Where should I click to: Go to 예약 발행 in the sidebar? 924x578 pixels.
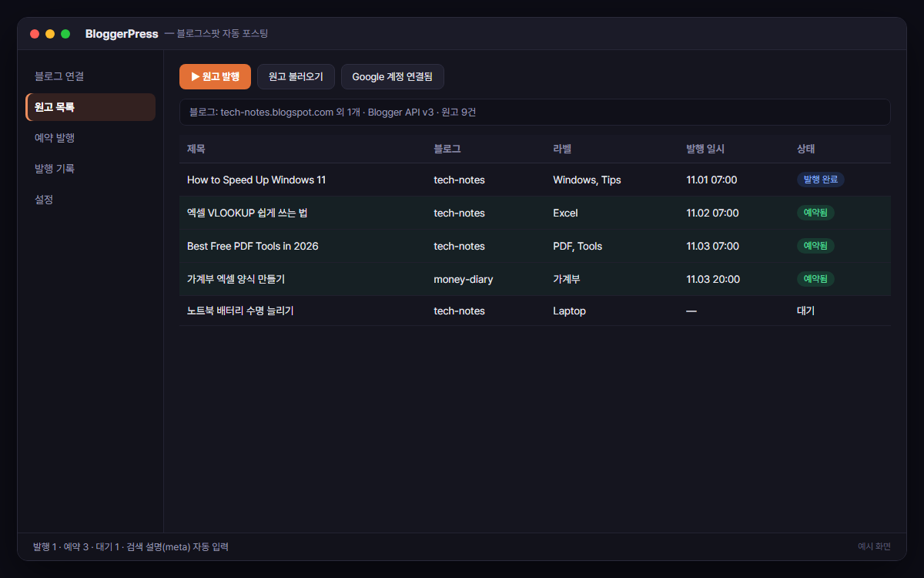point(90,138)
